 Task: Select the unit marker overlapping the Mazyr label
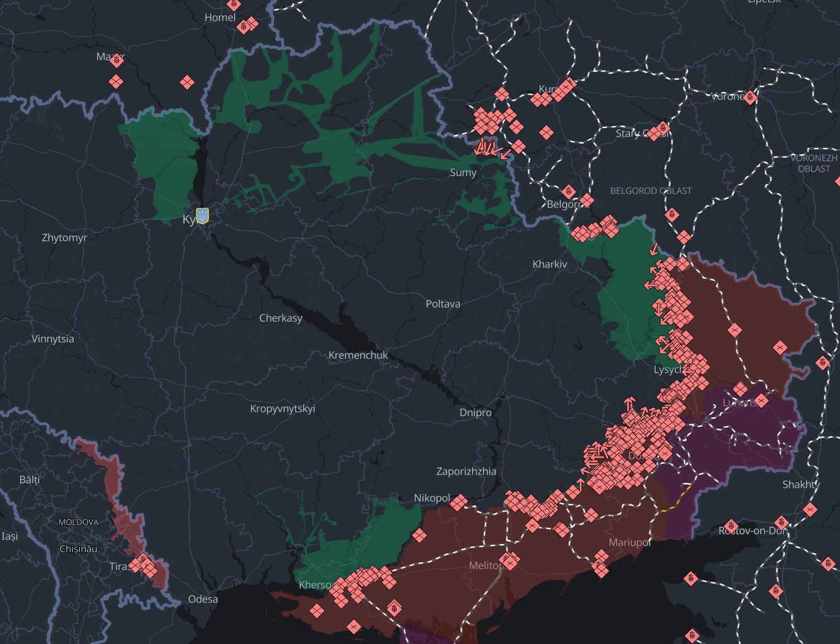[x=117, y=60]
